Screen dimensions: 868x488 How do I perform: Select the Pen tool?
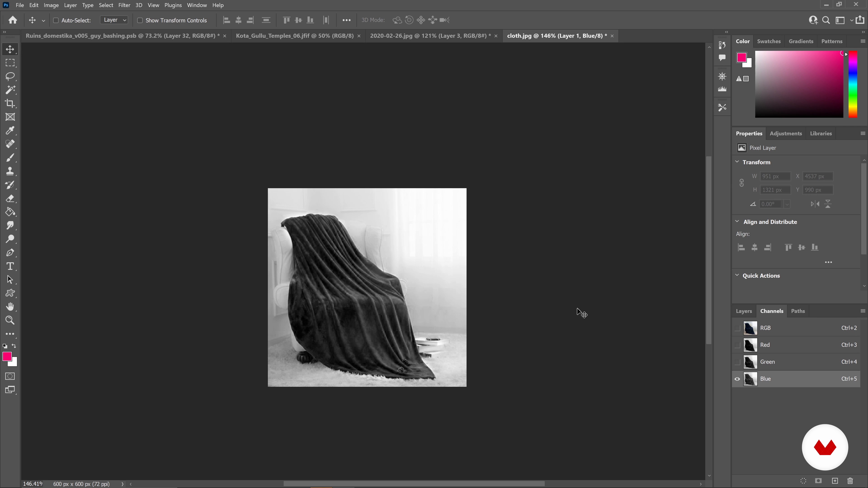pos(10,253)
